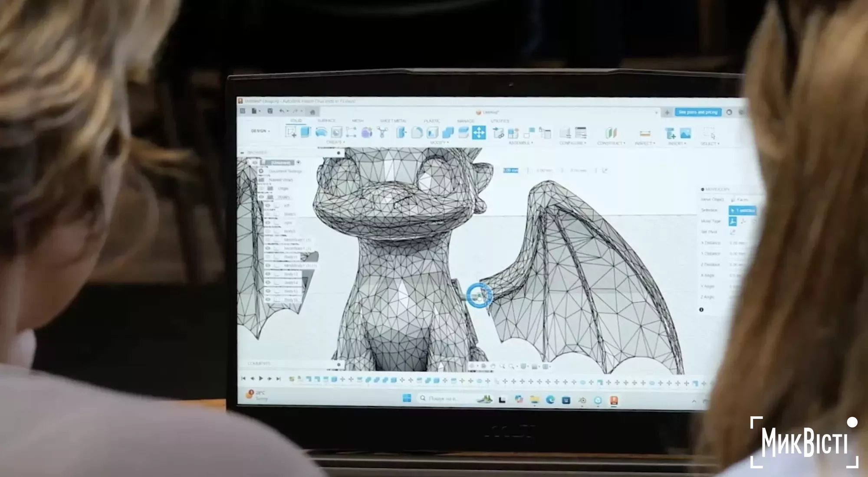The image size is (868, 477).
Task: Select the Shell tool icon
Action: pyautogui.click(x=432, y=132)
